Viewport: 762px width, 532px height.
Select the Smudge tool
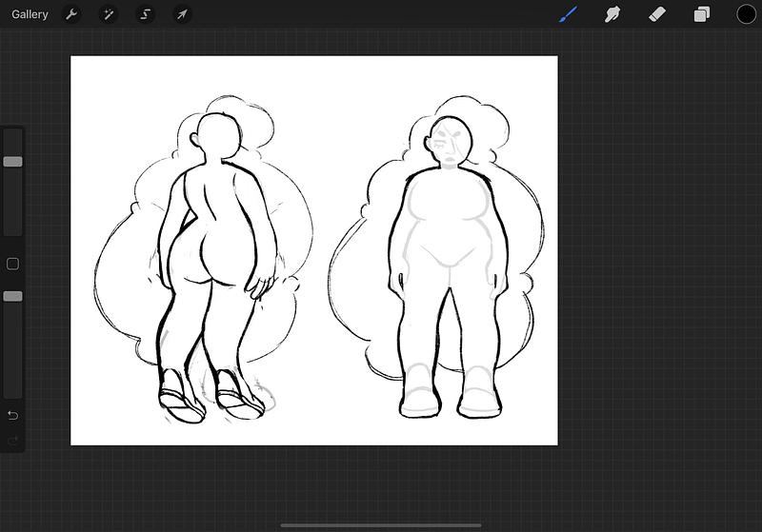[612, 14]
